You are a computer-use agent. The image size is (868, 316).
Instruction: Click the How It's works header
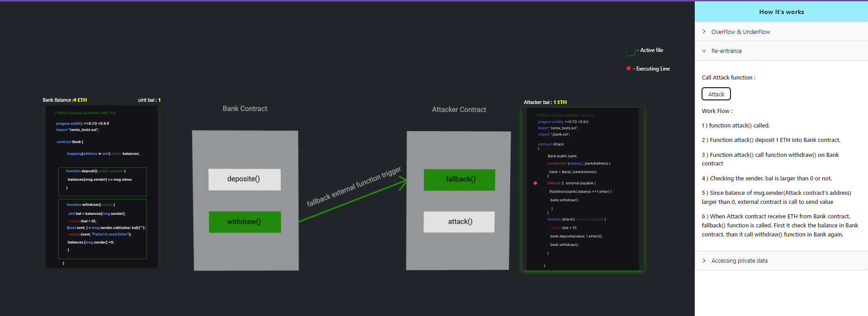pos(781,12)
